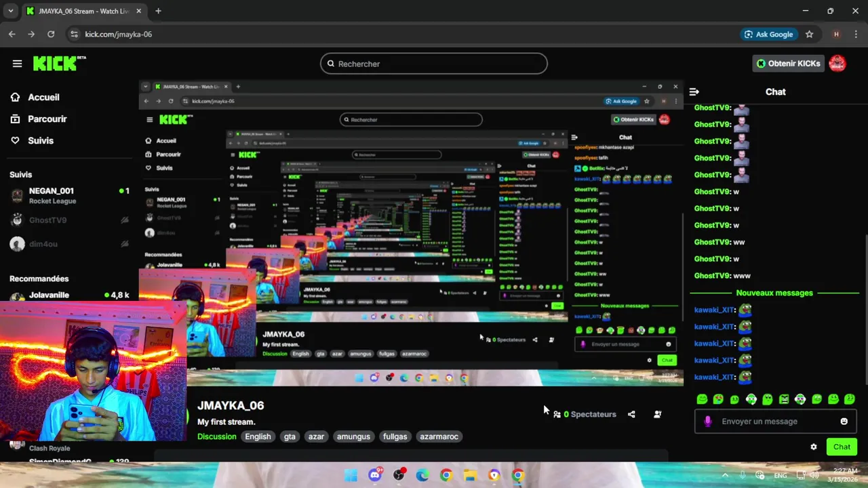868x488 pixels.
Task: Toggle the taskbar microphone icon
Action: [x=743, y=475]
